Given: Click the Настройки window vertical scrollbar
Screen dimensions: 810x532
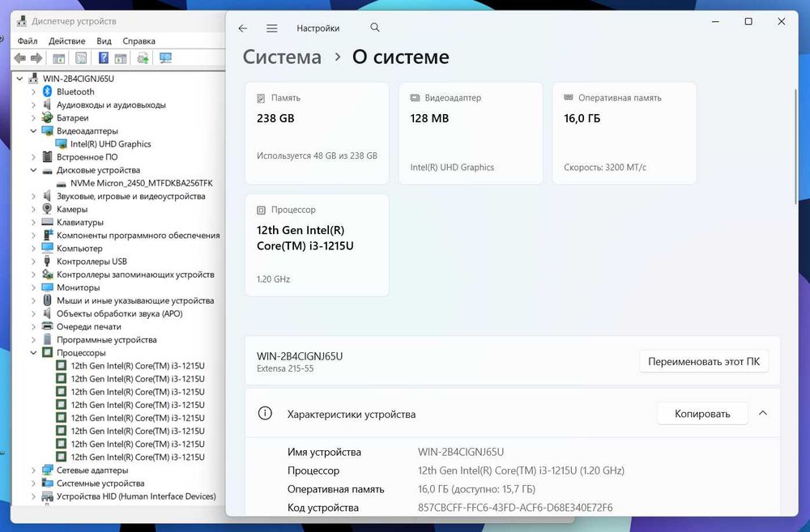Looking at the screenshot, I should click(x=796, y=147).
